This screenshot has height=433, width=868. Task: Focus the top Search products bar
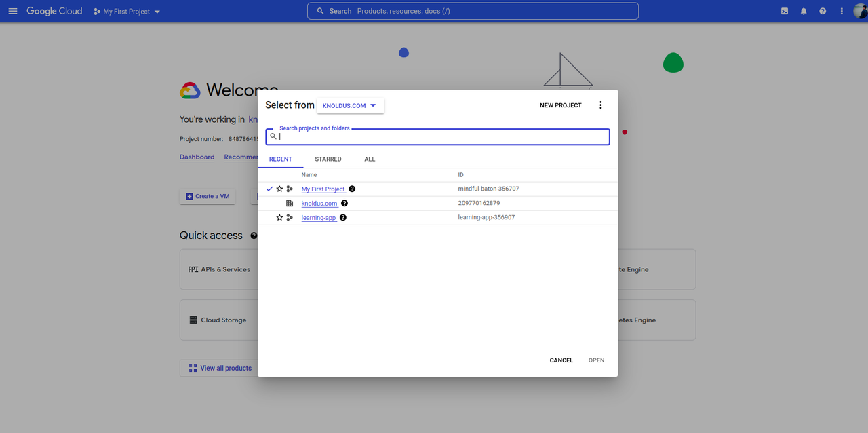(x=473, y=11)
